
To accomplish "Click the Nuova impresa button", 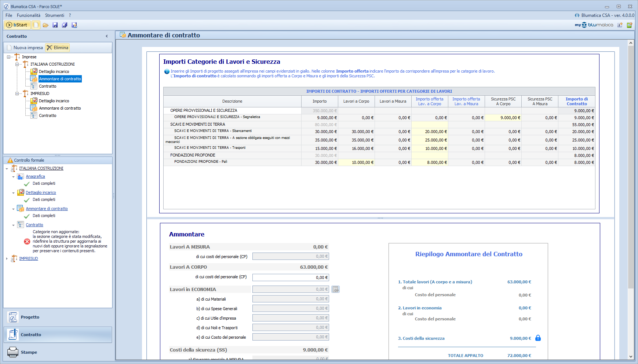I will [25, 48].
